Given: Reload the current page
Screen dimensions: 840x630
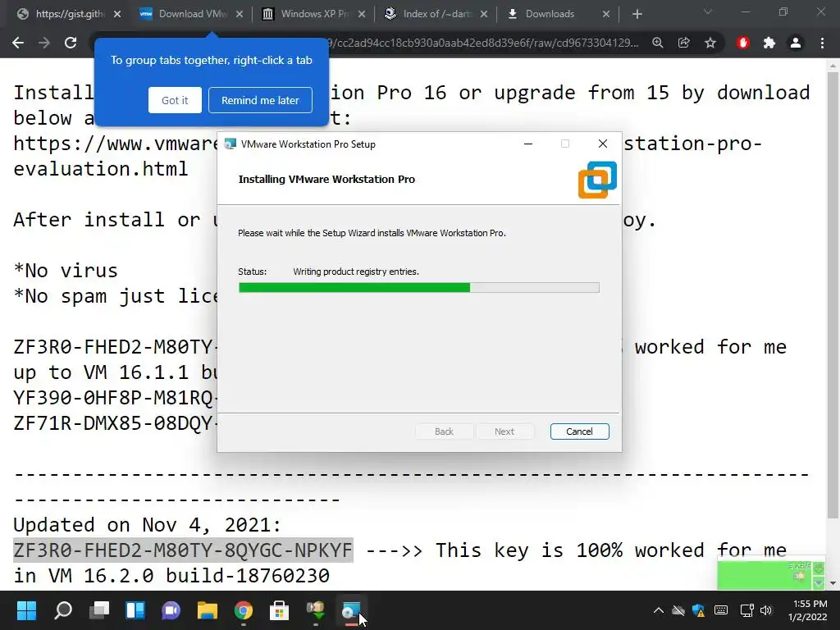Looking at the screenshot, I should (x=71, y=43).
